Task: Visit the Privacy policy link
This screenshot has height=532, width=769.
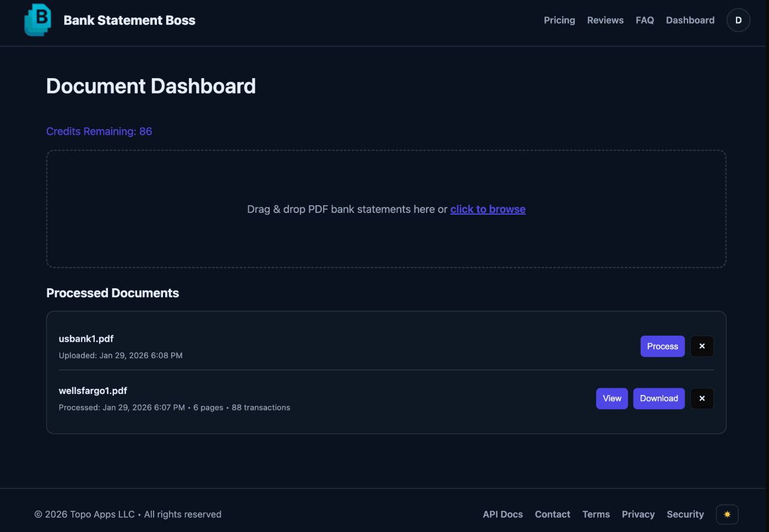Action: (638, 514)
